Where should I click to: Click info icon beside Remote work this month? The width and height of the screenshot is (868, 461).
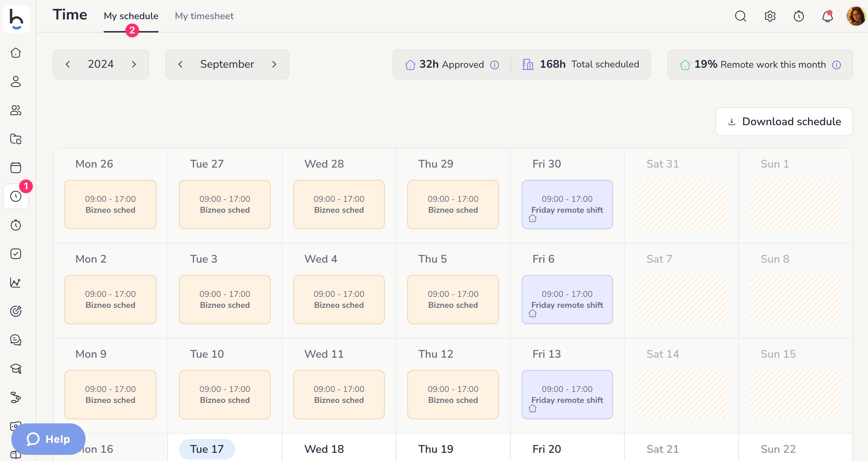coord(837,65)
